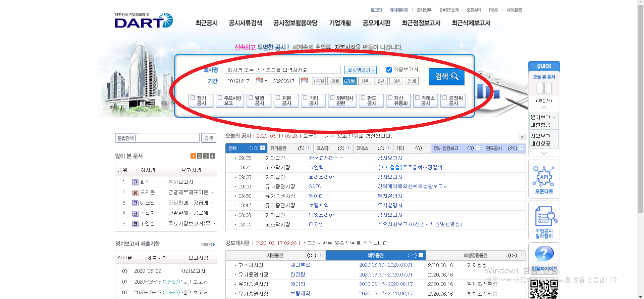Image resolution: width=644 pixels, height=299 pixels.
Task: Expand the 지분증권 (33) plus icon
Action: [x=320, y=255]
